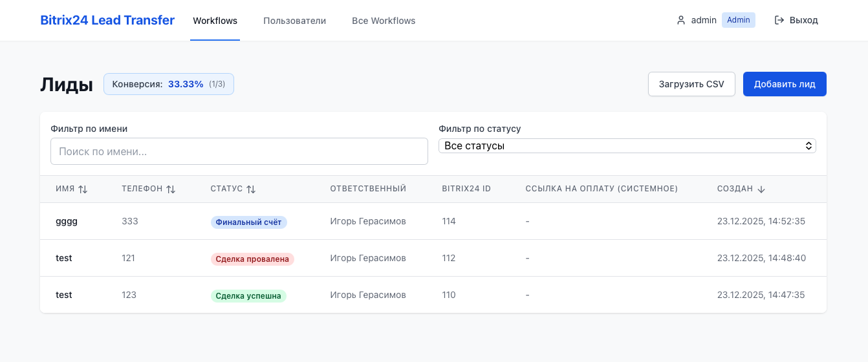Click the sort arrows icon beside Имя

click(x=83, y=189)
